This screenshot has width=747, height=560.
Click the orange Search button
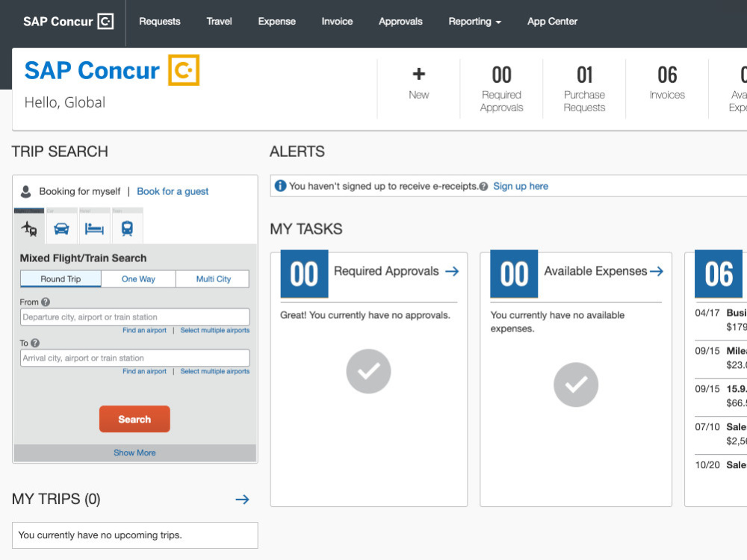[x=134, y=419]
